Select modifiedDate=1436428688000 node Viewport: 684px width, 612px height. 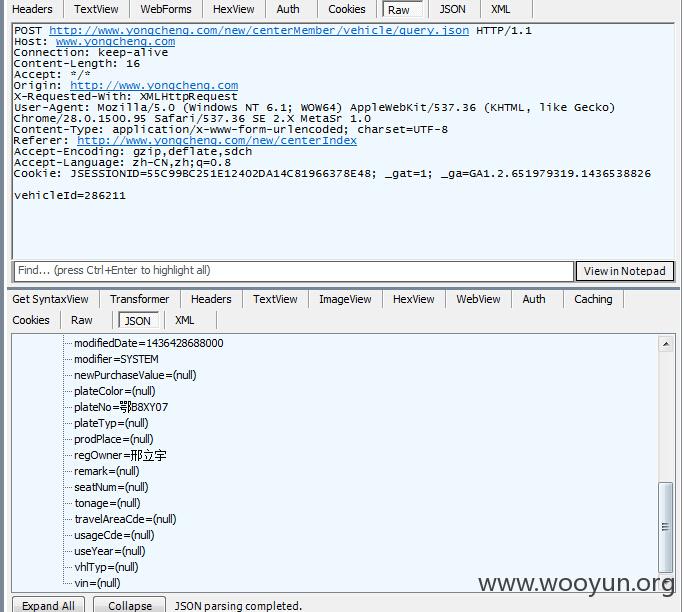tap(149, 343)
